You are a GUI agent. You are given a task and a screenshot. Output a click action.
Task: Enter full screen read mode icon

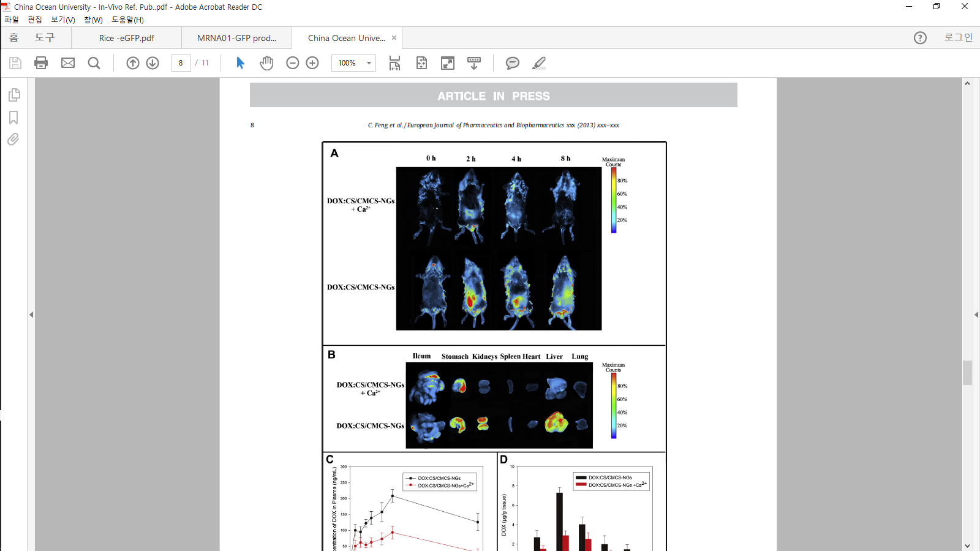pyautogui.click(x=448, y=63)
